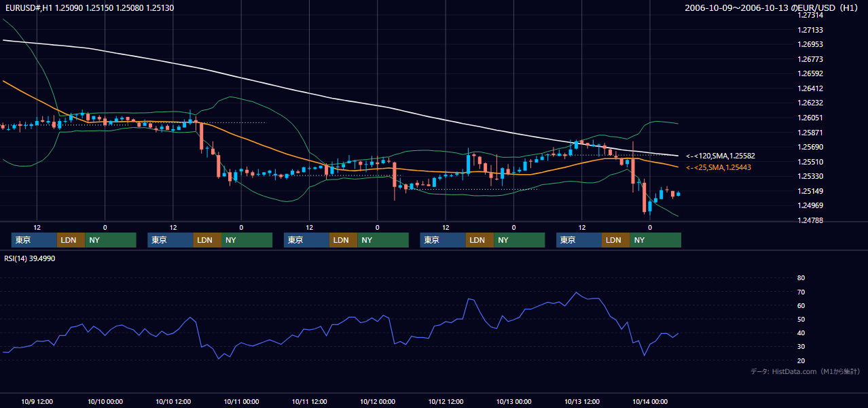Select the RSI scale level 40
Screen dimensions: 868x408
801,333
